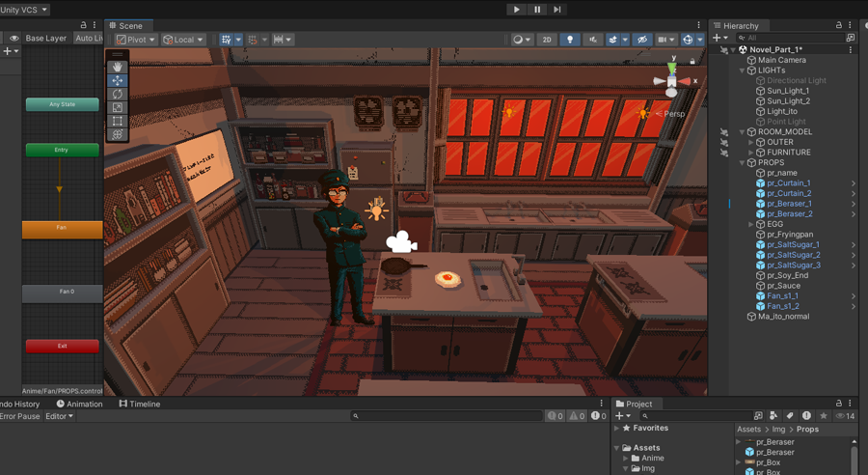Switch to the Animation tab
Screen dimensions: 868x475
point(79,405)
